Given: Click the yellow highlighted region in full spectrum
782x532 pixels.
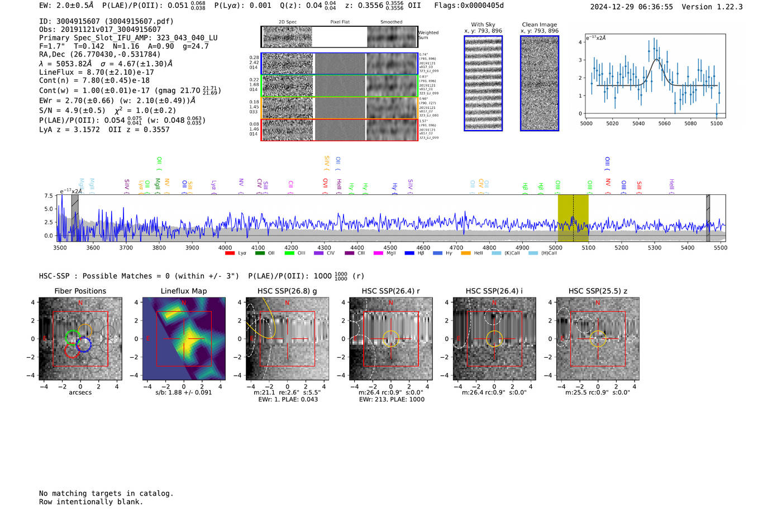Looking at the screenshot, I should pyautogui.click(x=573, y=218).
